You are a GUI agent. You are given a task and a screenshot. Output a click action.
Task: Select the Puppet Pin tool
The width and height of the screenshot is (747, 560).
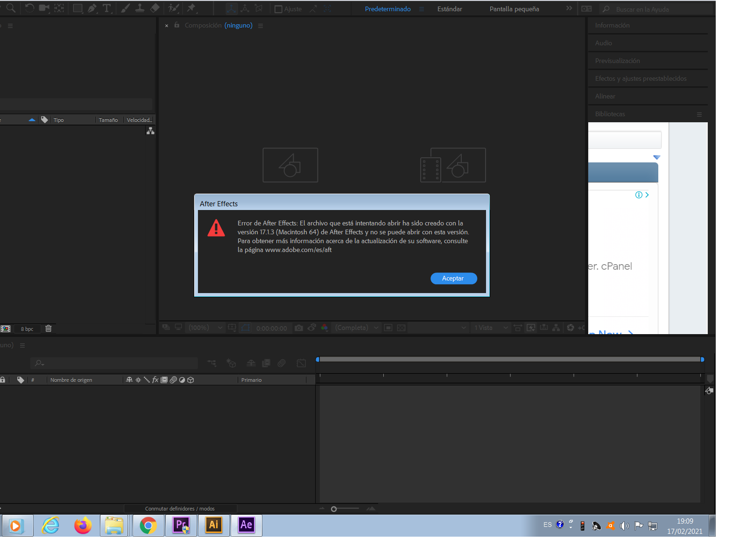pos(191,8)
